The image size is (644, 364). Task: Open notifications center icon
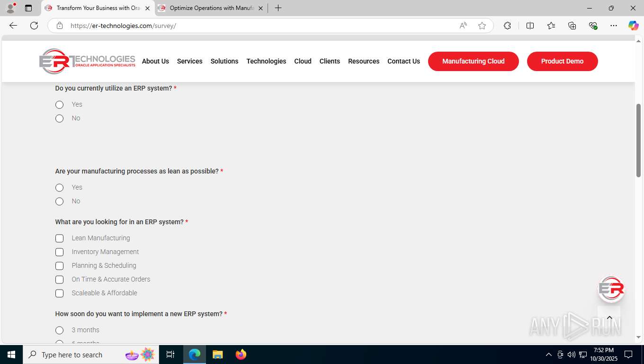pos(628,355)
